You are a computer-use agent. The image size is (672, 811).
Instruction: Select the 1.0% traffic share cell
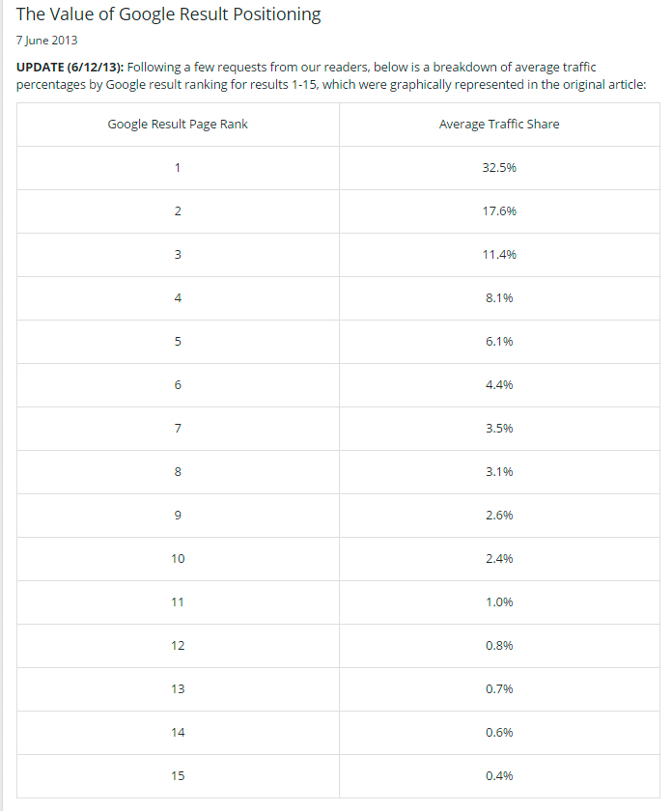pyautogui.click(x=498, y=602)
